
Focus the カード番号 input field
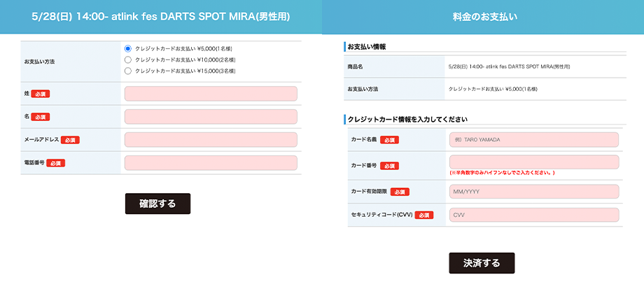(x=534, y=162)
